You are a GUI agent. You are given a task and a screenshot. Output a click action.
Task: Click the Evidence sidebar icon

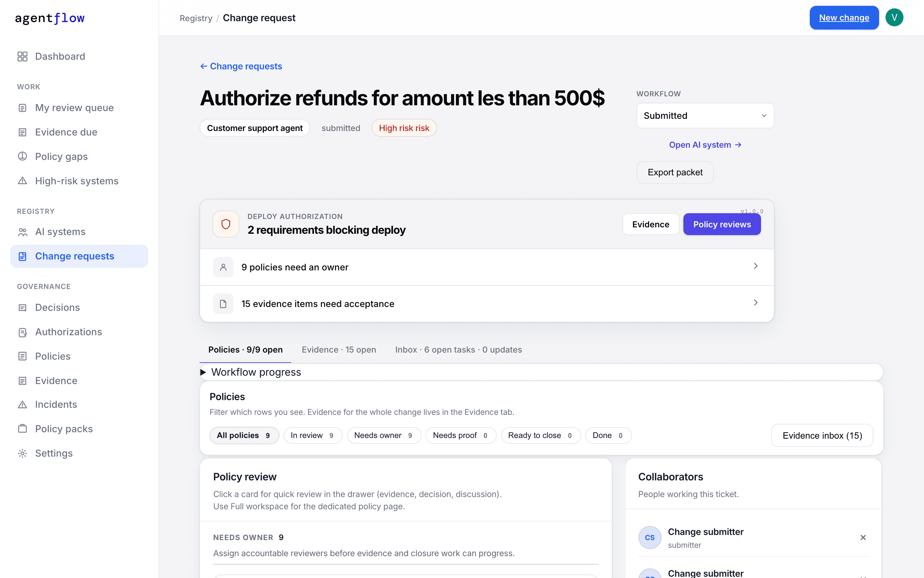pyautogui.click(x=22, y=381)
